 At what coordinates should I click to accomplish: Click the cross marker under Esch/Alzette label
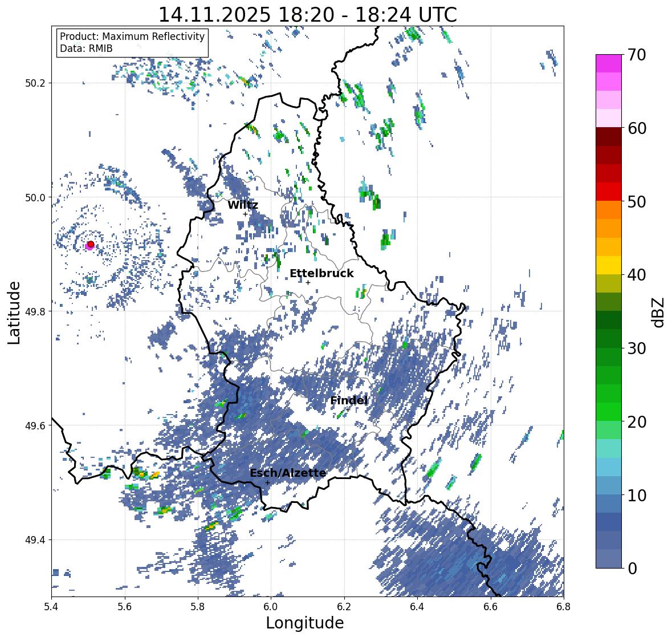(268, 482)
